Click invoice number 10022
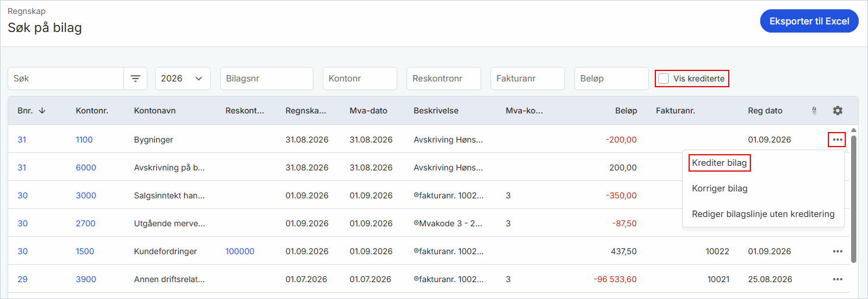This screenshot has height=299, width=868. click(x=718, y=251)
